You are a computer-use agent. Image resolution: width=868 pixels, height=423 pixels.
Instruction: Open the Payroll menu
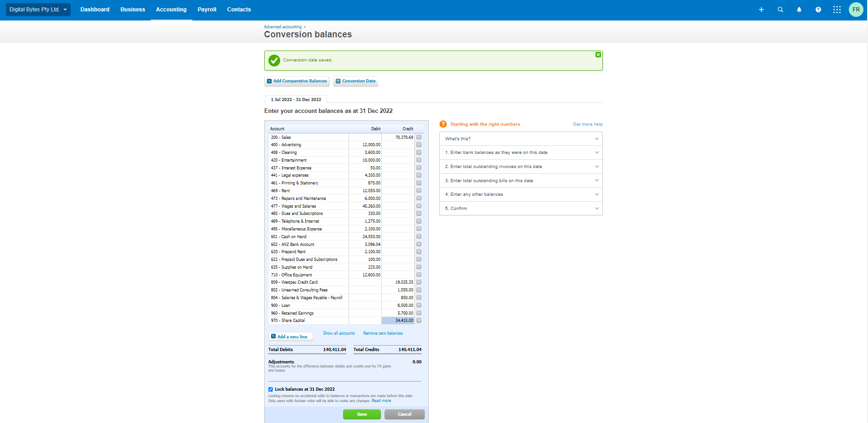point(207,10)
